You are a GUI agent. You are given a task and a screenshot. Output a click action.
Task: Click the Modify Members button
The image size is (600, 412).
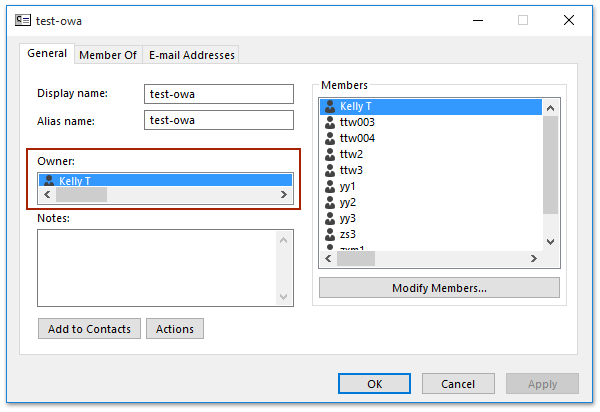(x=439, y=288)
